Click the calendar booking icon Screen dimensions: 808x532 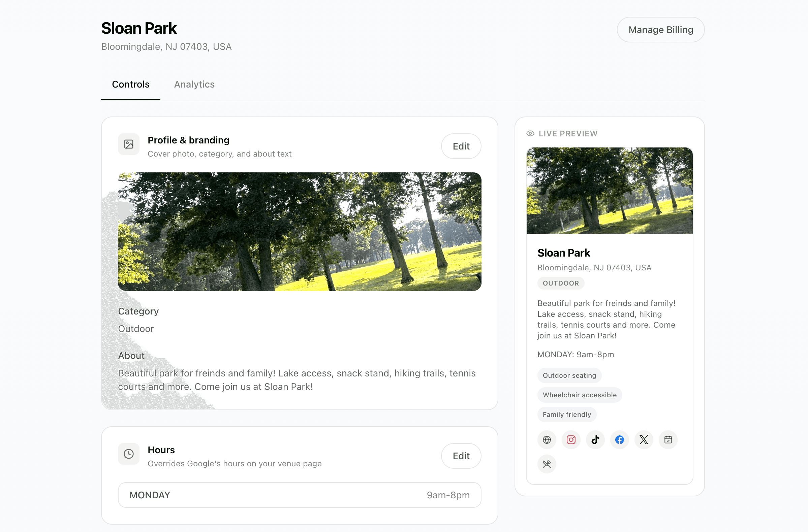coord(668,440)
